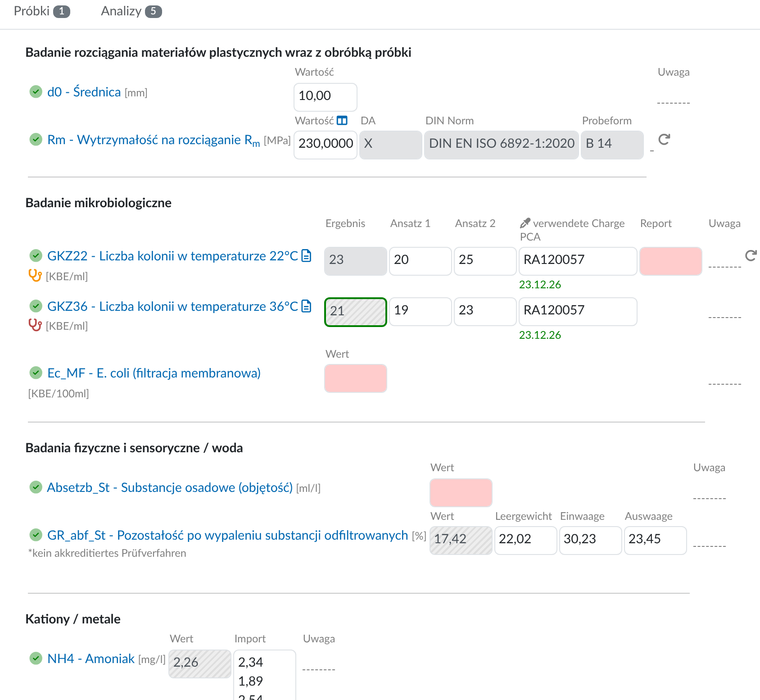
Task: Click green status check for Ec_MF
Action: pos(36,373)
